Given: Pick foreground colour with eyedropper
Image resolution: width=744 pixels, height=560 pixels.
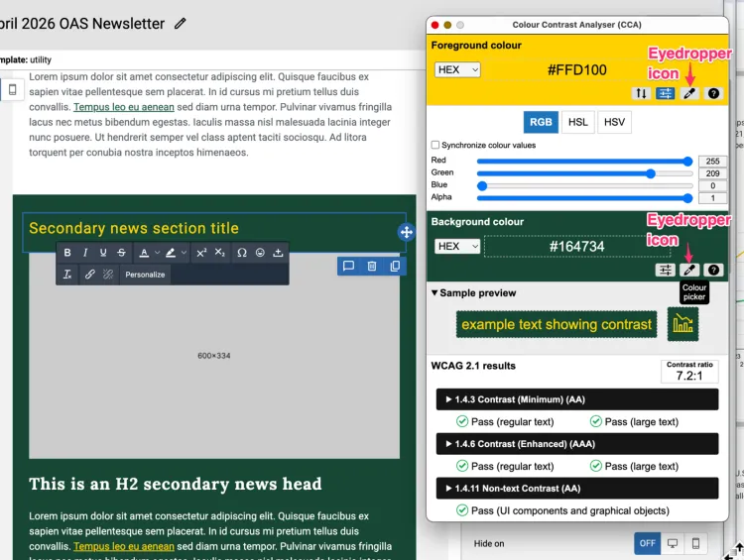Looking at the screenshot, I should coord(689,93).
